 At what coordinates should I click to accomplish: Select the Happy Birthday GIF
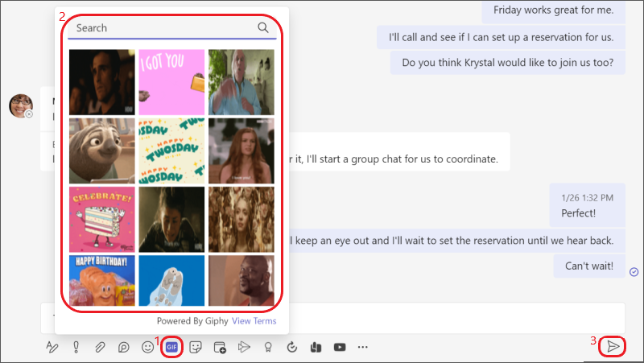(x=102, y=280)
